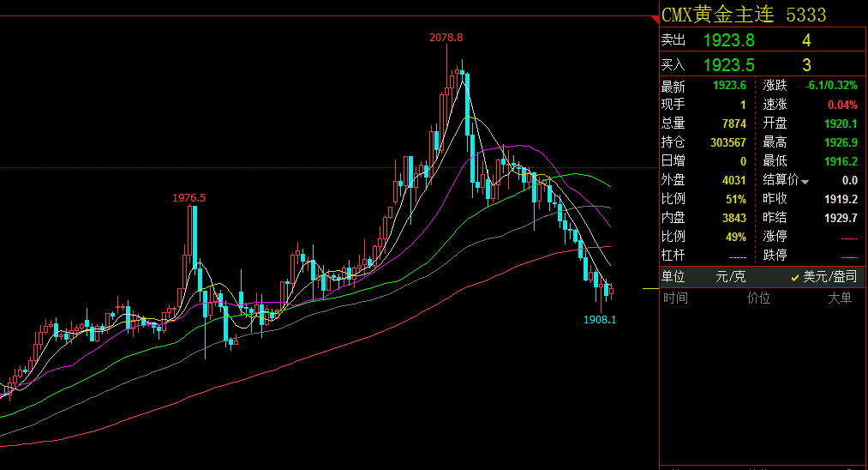Click the 开盘 value 1920.1
Image resolution: width=868 pixels, height=470 pixels.
pos(841,124)
